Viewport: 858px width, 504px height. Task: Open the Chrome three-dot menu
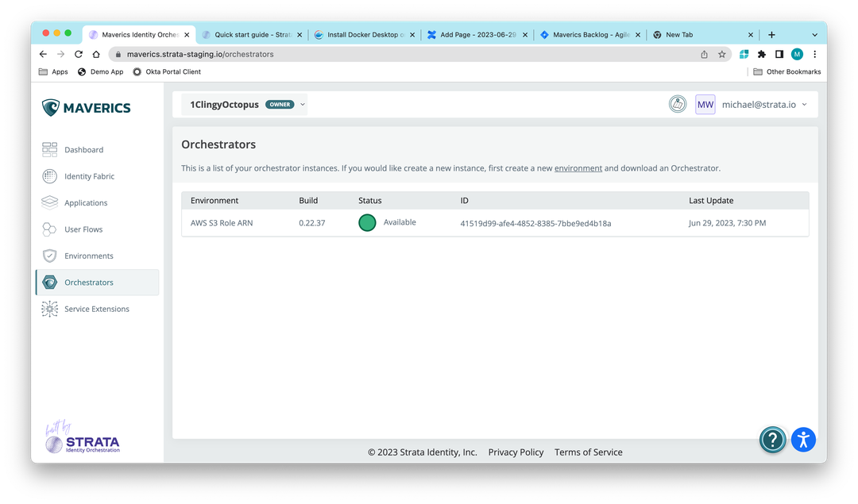point(815,54)
